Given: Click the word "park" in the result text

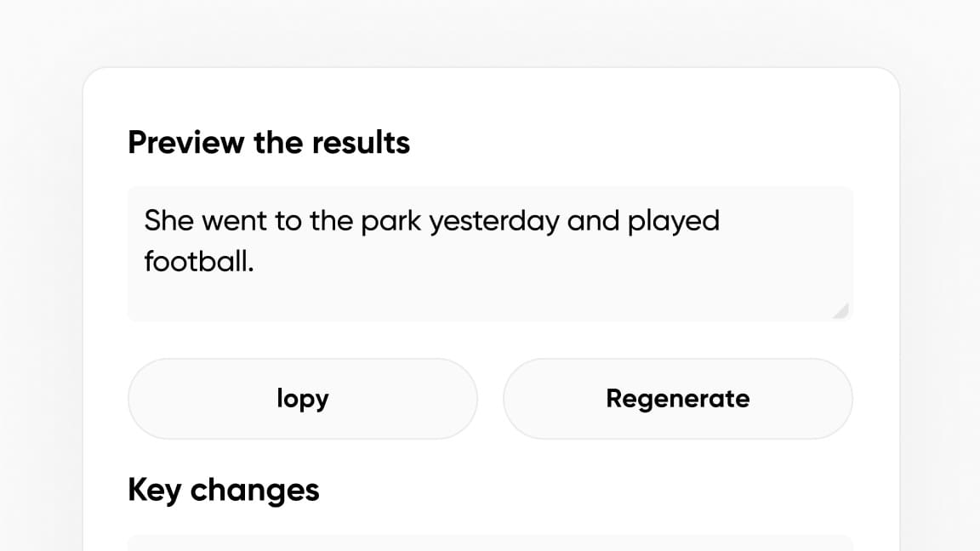Looking at the screenshot, I should click(392, 221).
